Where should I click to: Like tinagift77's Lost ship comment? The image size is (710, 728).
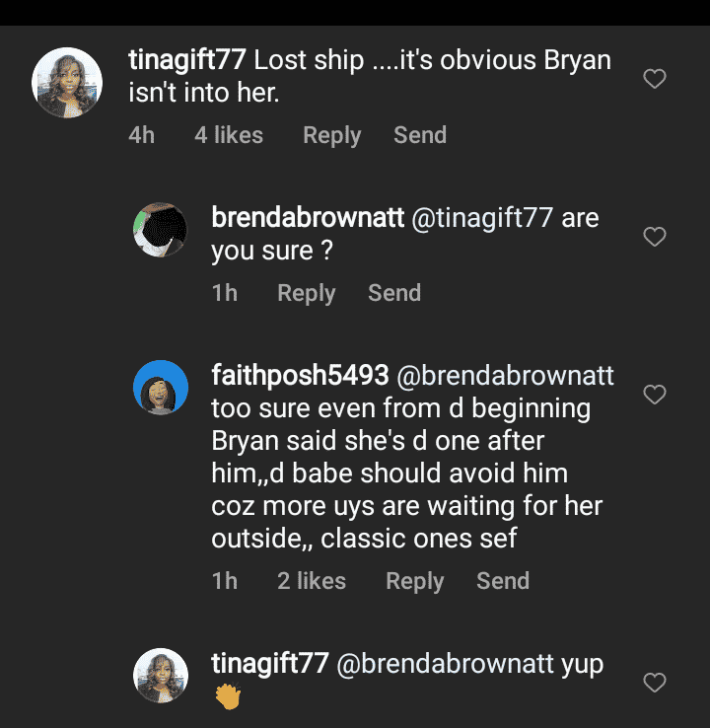[655, 79]
